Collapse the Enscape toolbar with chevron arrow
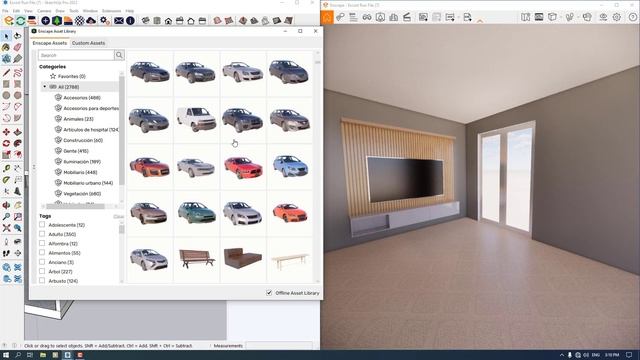Viewport: 640px width, 360px height. pyautogui.click(x=480, y=20)
